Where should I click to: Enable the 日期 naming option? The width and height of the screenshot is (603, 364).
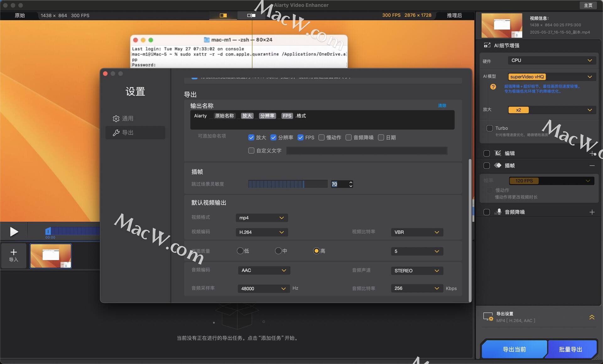381,137
